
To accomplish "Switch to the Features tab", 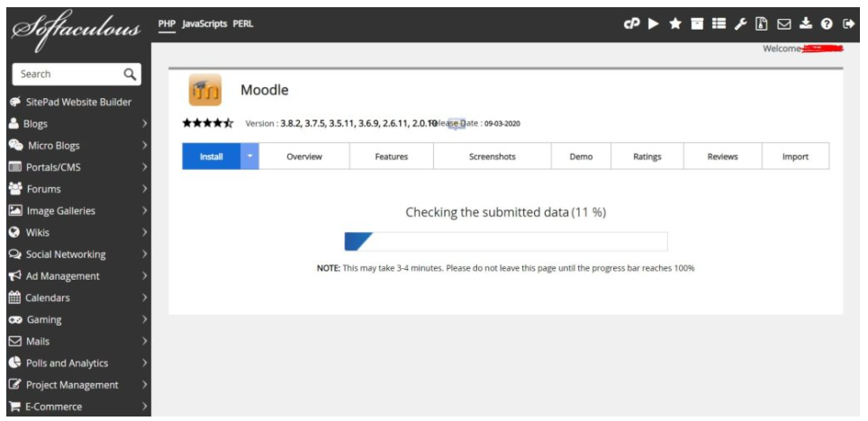I will pyautogui.click(x=392, y=157).
